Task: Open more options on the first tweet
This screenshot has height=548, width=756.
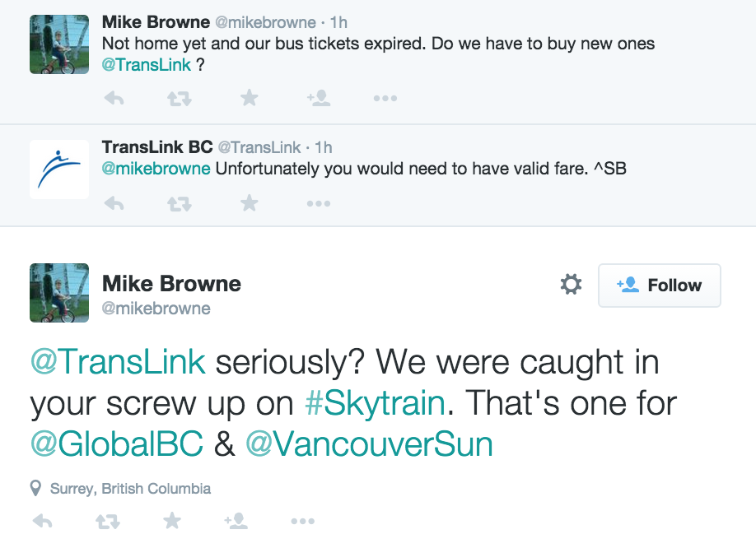Action: coord(385,98)
